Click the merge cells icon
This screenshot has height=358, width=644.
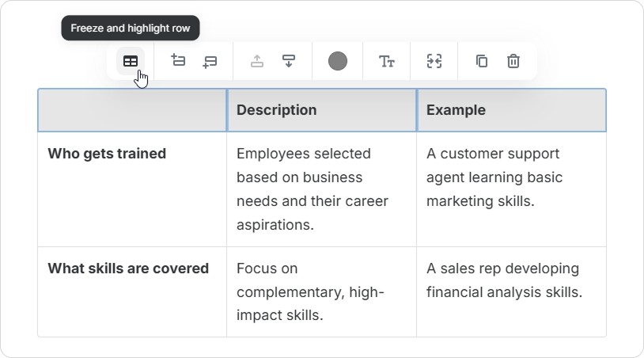pos(434,61)
